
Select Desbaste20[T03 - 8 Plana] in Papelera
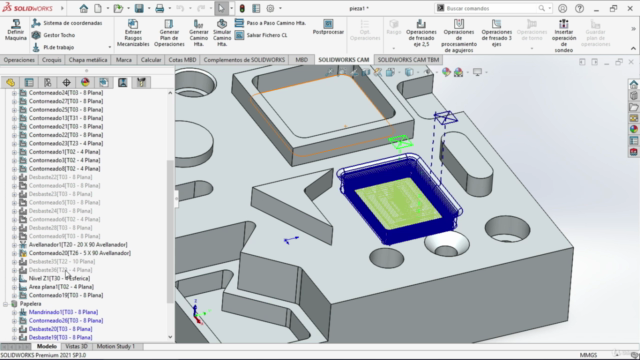pos(60,329)
